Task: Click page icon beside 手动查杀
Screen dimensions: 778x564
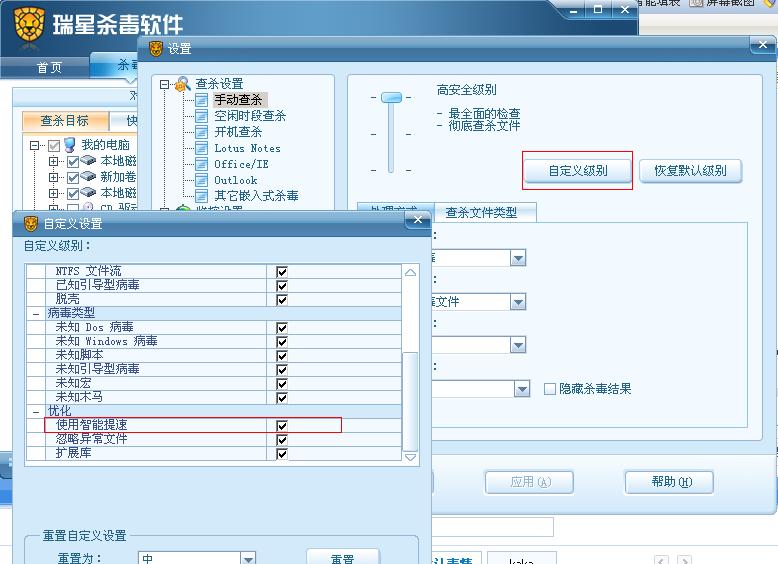Action: click(201, 100)
